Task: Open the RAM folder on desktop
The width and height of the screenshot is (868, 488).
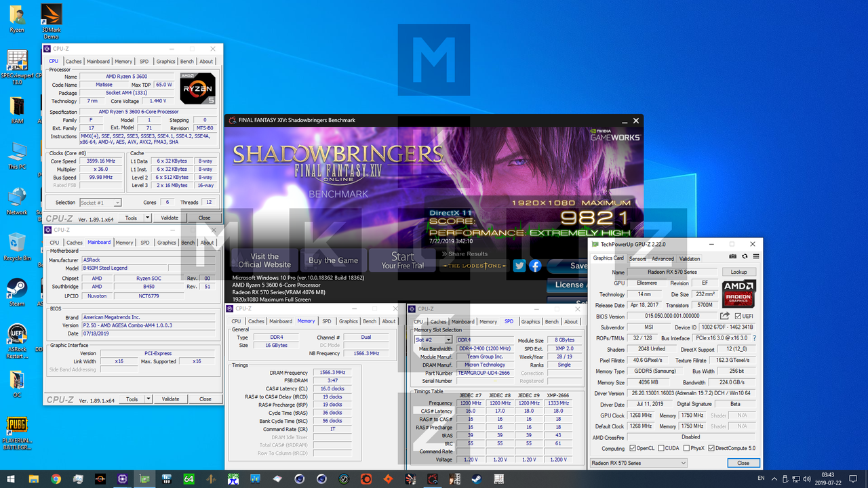Action: click(x=17, y=110)
